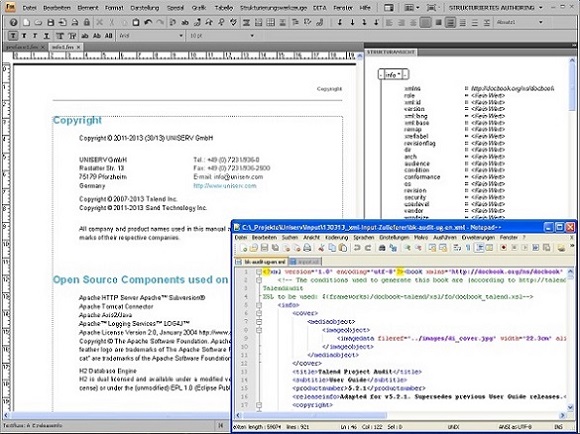Start macro recording in Notepad++ toolbar
This screenshot has height=434, width=580.
point(503,248)
